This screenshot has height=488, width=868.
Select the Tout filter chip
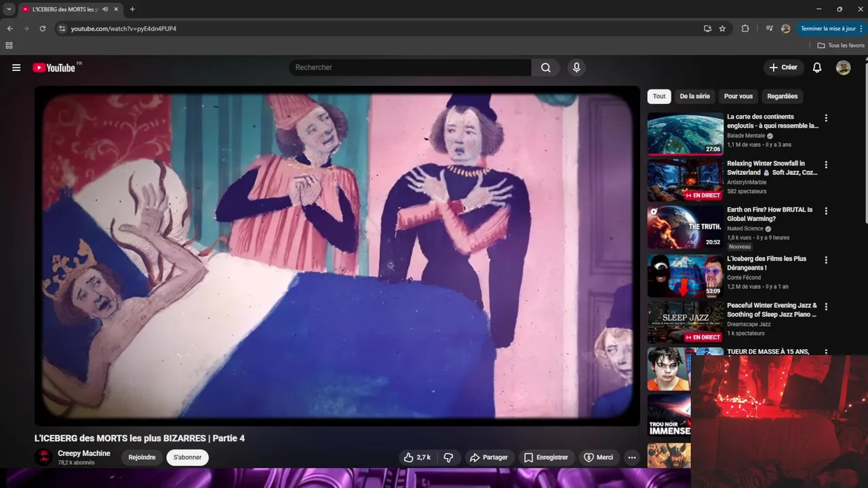(x=659, y=96)
